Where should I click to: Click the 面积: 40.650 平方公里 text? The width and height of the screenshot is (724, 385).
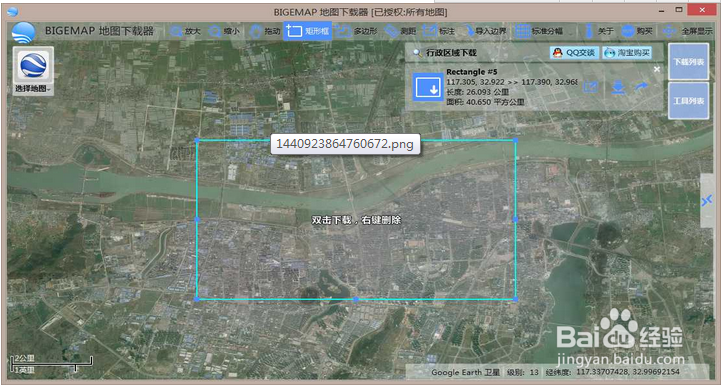point(485,102)
